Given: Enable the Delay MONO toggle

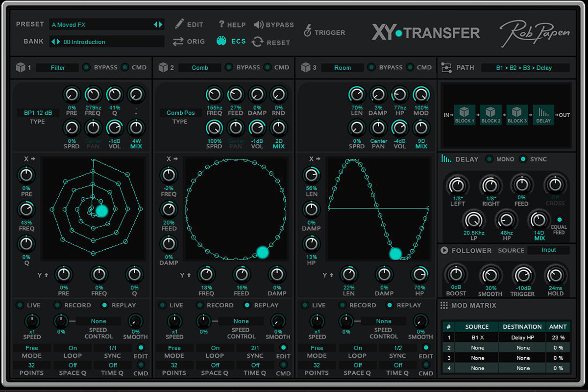Looking at the screenshot, I should coord(489,159).
